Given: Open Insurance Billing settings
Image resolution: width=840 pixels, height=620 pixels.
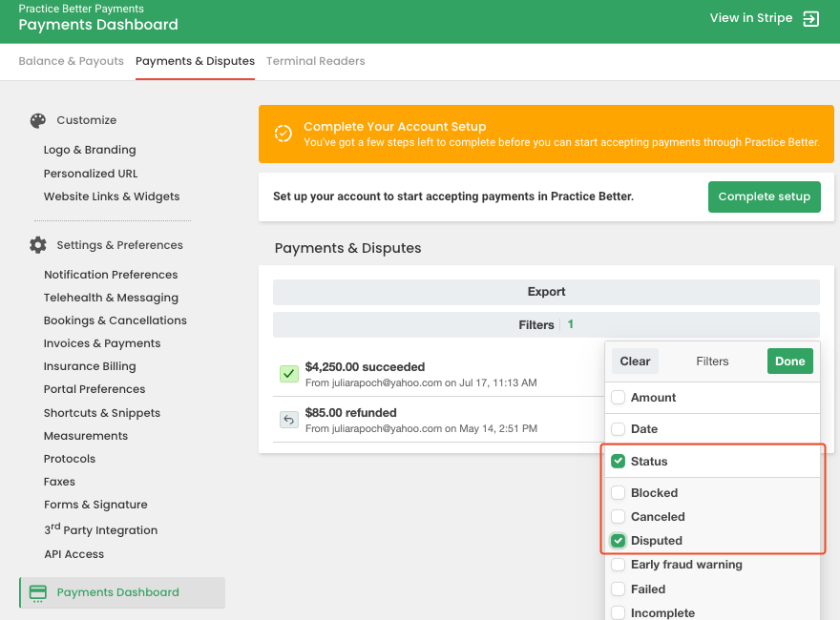Looking at the screenshot, I should [x=90, y=366].
